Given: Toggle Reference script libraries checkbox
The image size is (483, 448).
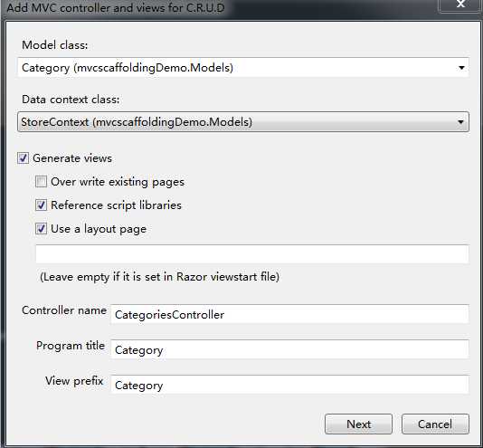Looking at the screenshot, I should [x=41, y=205].
